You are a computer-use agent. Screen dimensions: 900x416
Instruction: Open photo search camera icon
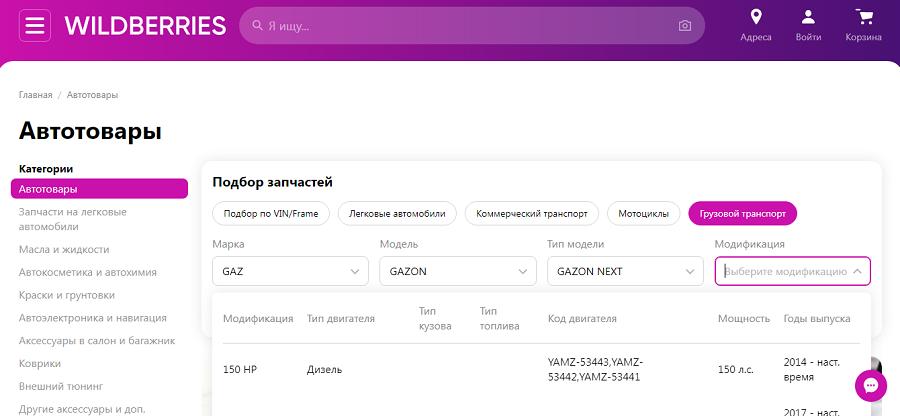pyautogui.click(x=684, y=26)
